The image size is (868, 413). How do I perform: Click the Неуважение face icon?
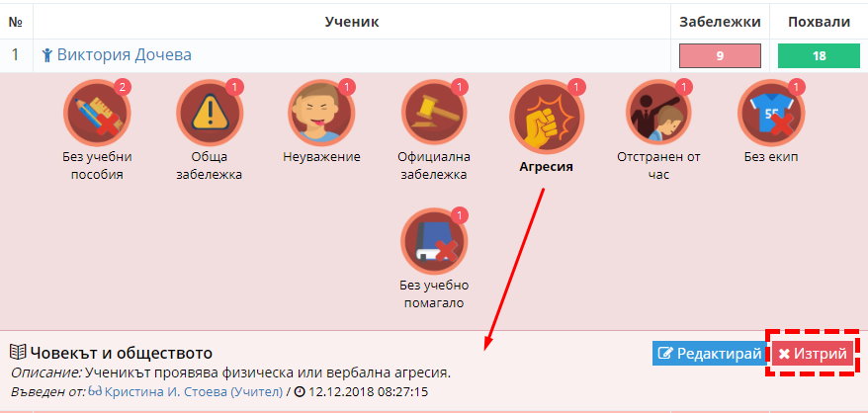321,113
